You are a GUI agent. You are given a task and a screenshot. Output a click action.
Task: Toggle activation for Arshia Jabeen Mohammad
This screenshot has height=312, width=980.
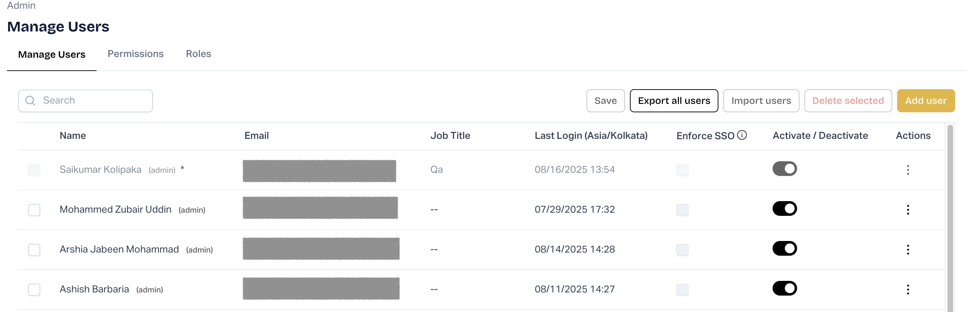coord(784,248)
